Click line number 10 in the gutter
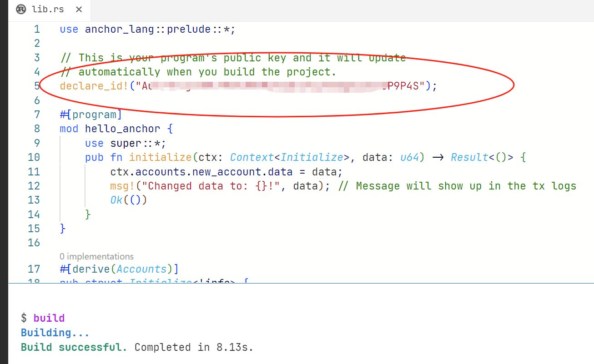594x364 pixels. (x=34, y=157)
